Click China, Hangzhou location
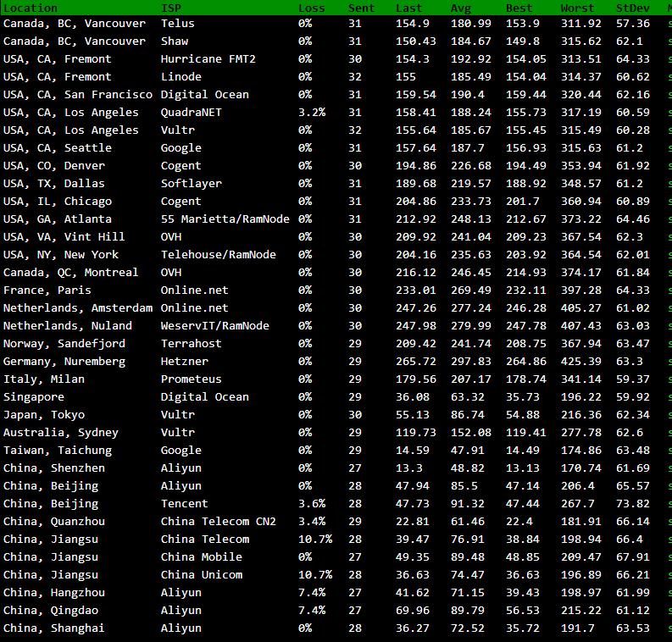Screen dimensions: 672x642 coord(53,593)
